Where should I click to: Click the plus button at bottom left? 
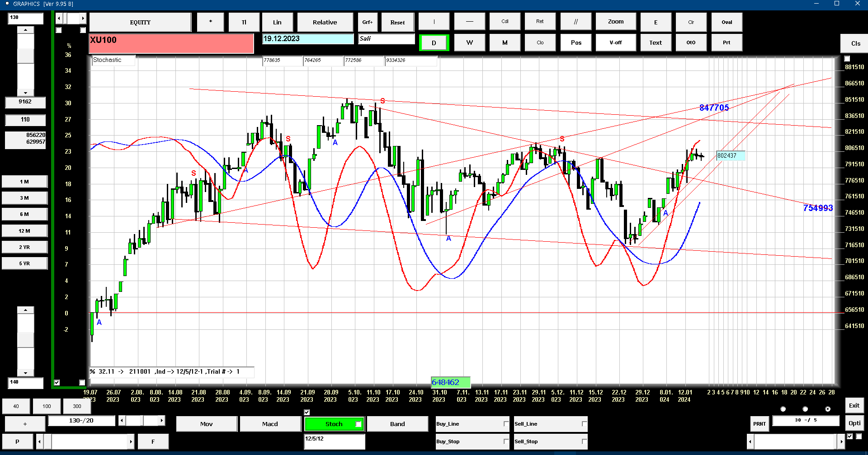(25, 424)
